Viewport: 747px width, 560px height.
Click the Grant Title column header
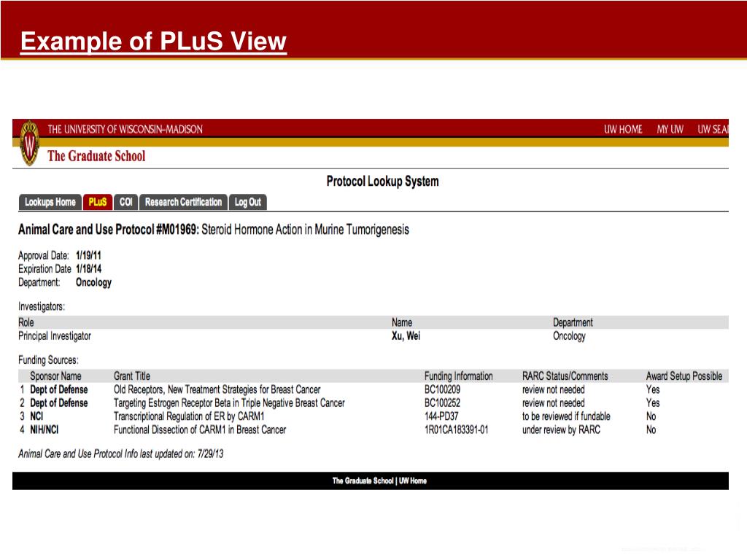click(x=132, y=376)
